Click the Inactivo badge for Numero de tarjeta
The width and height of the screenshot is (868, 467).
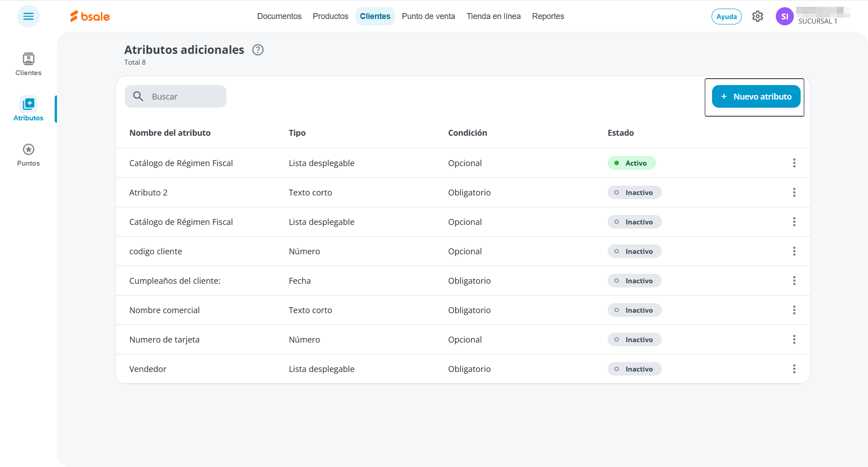pyautogui.click(x=635, y=339)
